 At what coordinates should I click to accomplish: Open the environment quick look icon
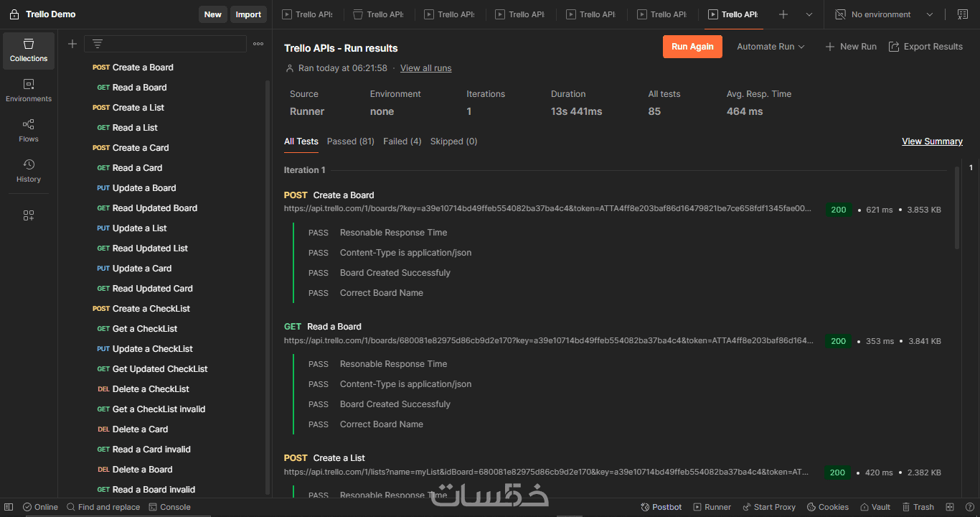[962, 14]
